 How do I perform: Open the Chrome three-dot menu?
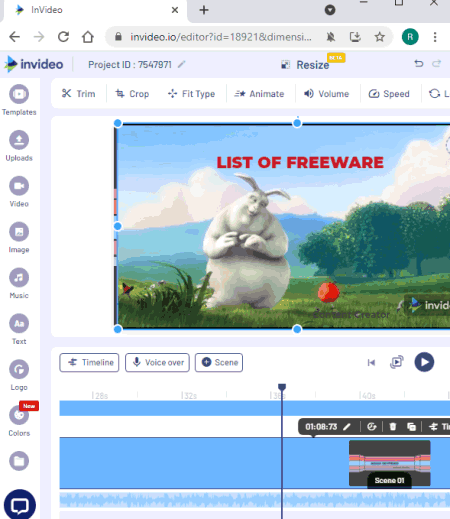pyautogui.click(x=435, y=37)
